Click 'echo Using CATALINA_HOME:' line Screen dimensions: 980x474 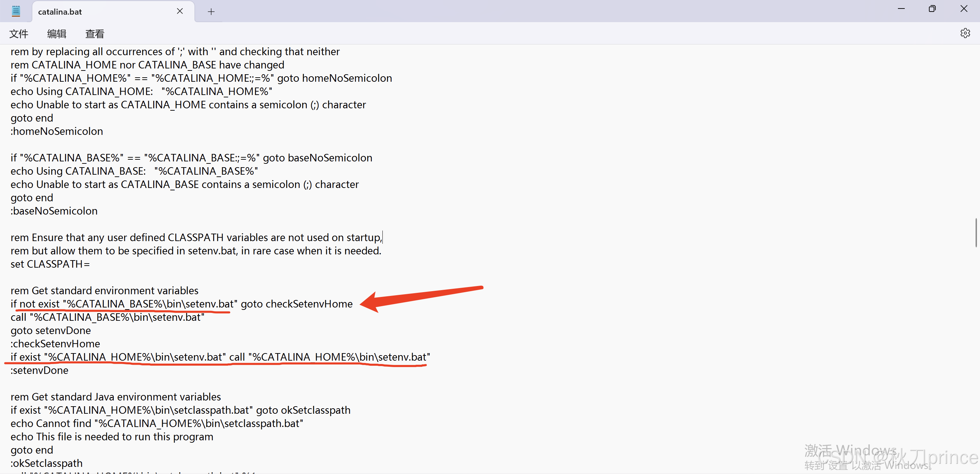tap(142, 91)
